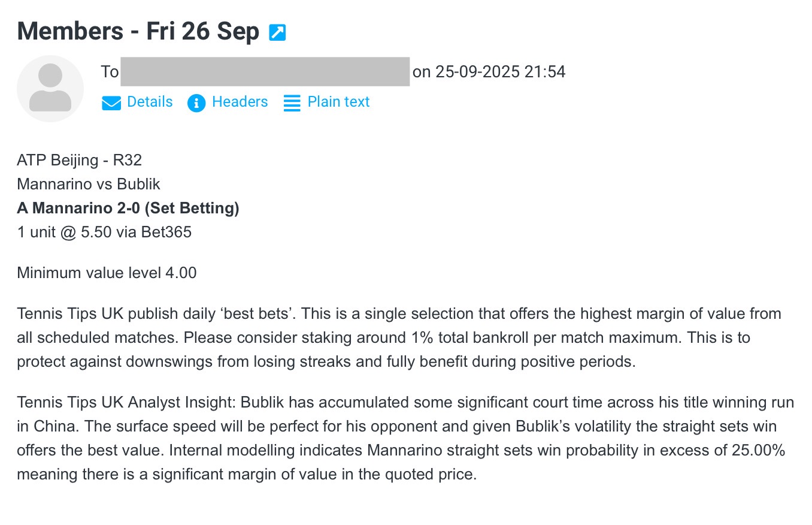This screenshot has height=525, width=812.
Task: Click the info circle icon beside Headers
Action: coord(196,103)
